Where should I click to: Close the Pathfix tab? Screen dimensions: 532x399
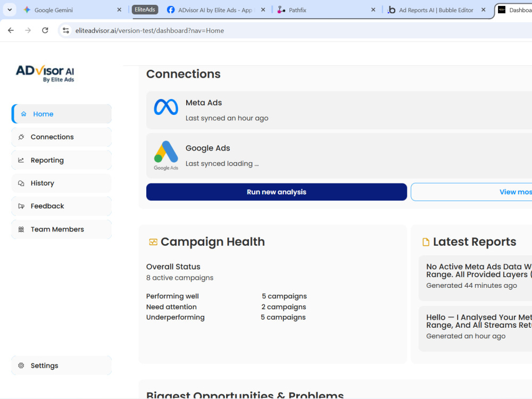coord(373,10)
